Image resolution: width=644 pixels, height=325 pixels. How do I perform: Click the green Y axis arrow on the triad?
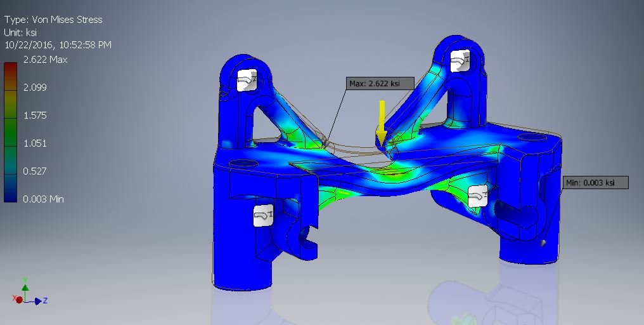25,286
